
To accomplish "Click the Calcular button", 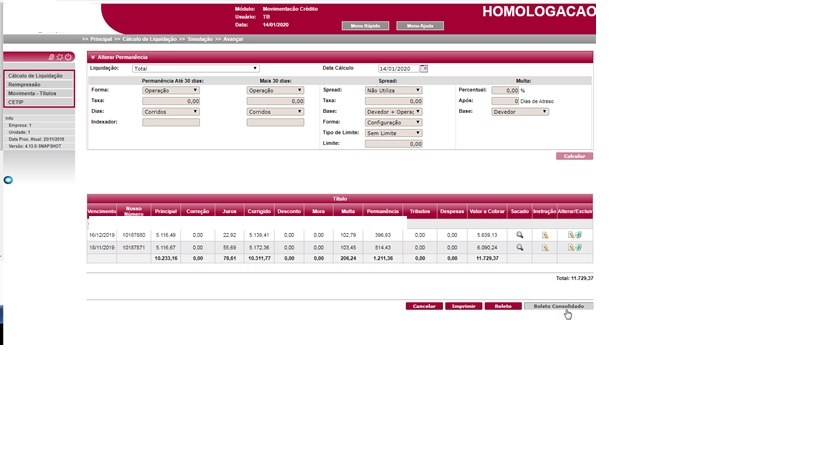I will (x=574, y=156).
